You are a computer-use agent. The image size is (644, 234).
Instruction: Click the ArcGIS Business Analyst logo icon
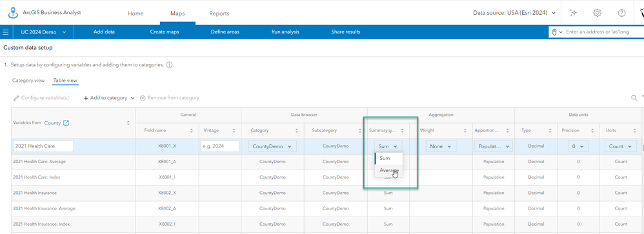(13, 13)
